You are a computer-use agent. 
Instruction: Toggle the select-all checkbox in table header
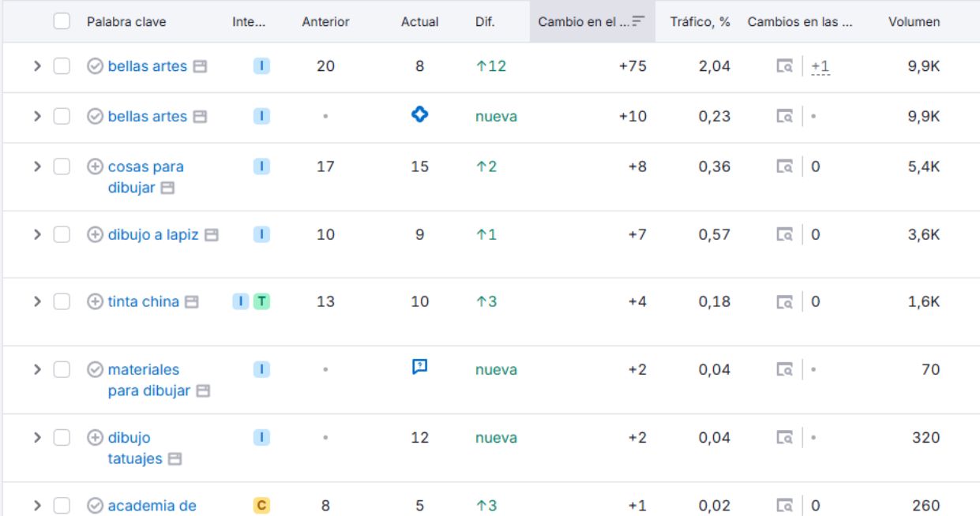(x=62, y=21)
